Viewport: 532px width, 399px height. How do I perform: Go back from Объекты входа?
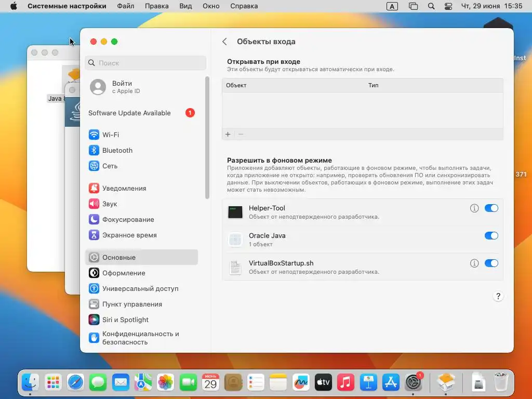(x=224, y=42)
